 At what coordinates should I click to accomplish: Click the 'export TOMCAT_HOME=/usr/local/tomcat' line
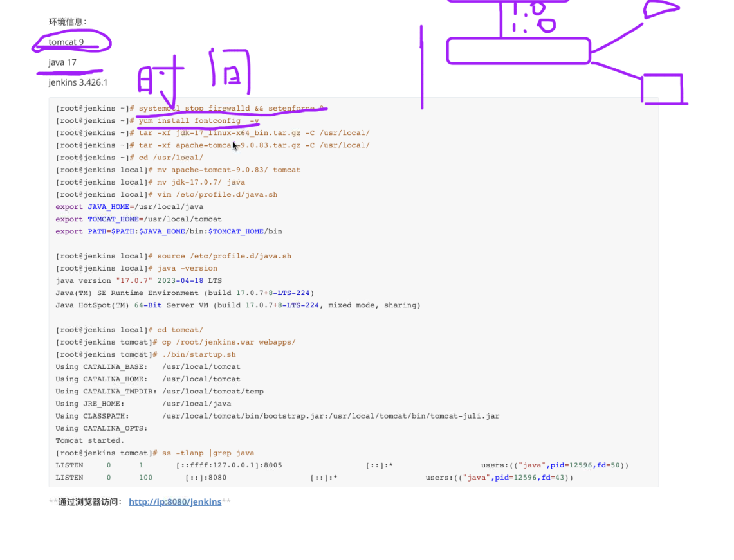point(138,219)
